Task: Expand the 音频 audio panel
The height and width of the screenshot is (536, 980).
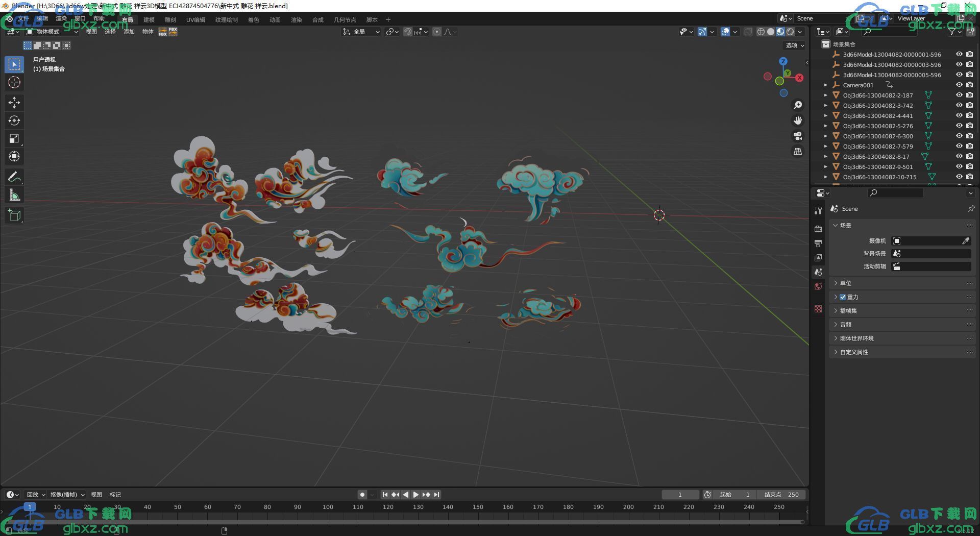Action: [902, 325]
